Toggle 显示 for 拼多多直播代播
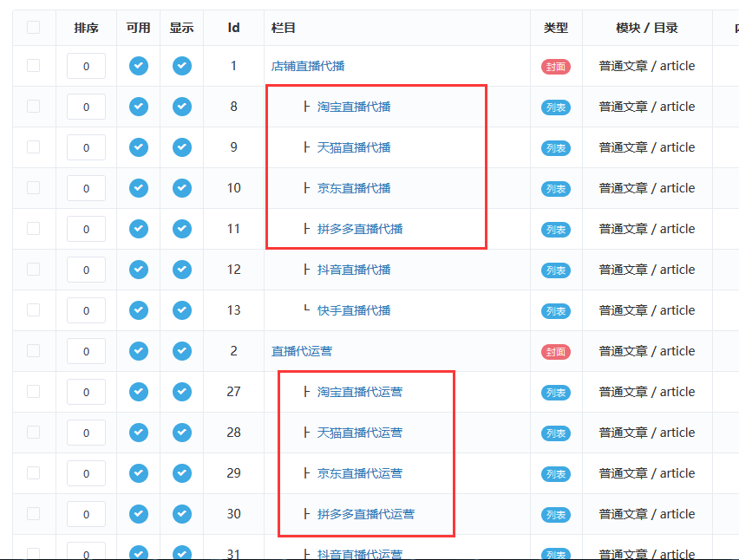The height and width of the screenshot is (560, 739). pos(182,229)
